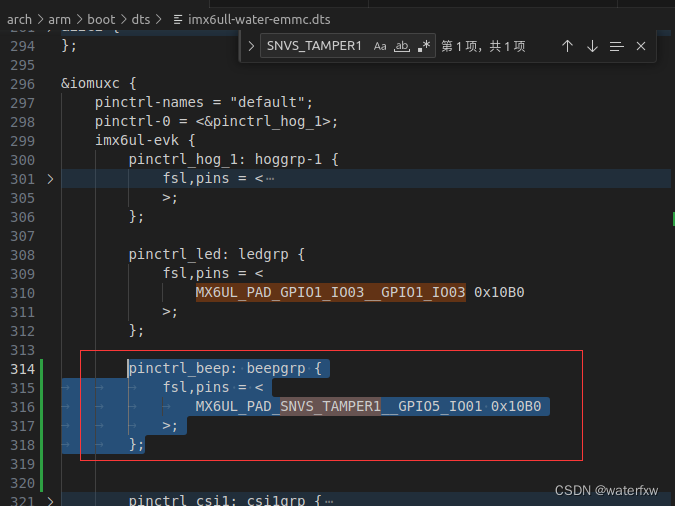Go to next match arrow

(592, 46)
